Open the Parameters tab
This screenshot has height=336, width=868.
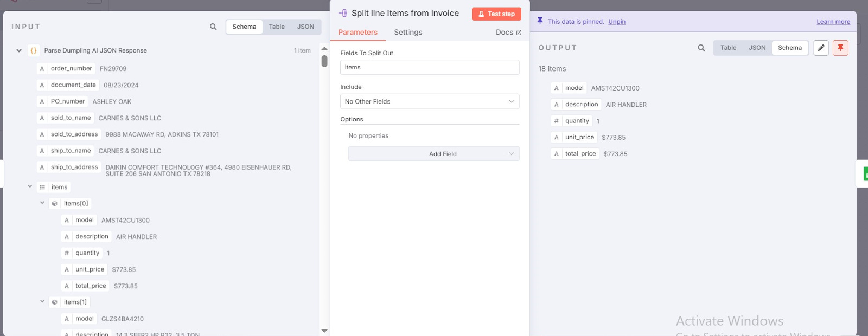click(358, 33)
